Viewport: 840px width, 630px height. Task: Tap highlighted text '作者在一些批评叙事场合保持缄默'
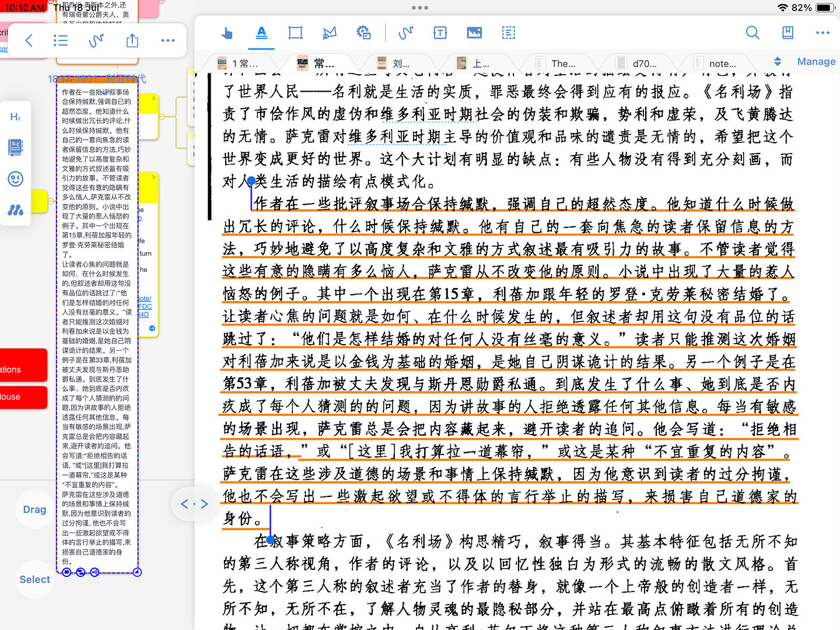373,204
